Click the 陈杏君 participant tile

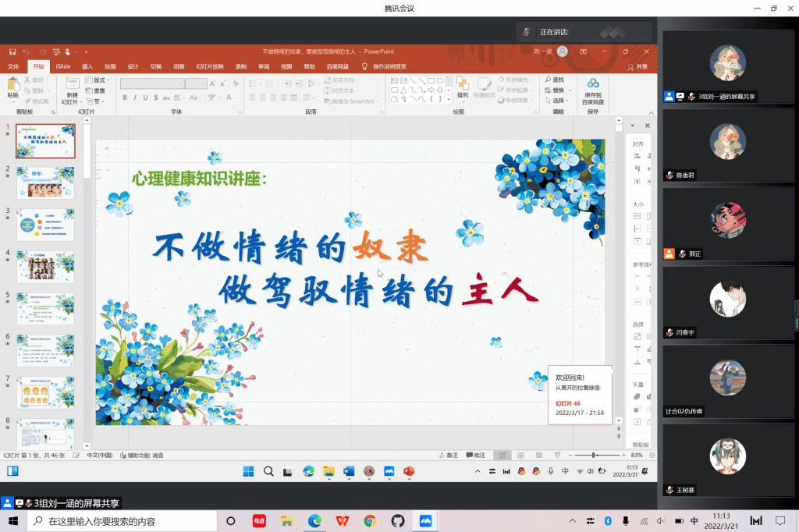point(728,146)
